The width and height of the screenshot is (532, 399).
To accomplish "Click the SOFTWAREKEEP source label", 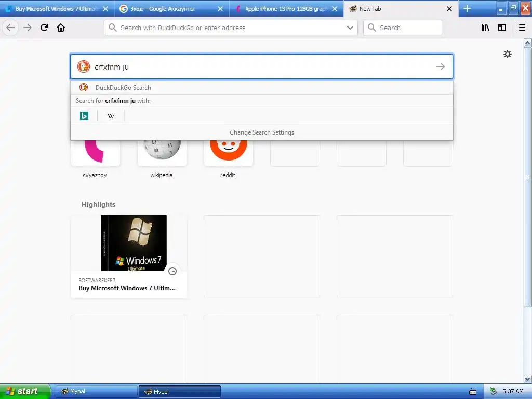I will [x=97, y=280].
